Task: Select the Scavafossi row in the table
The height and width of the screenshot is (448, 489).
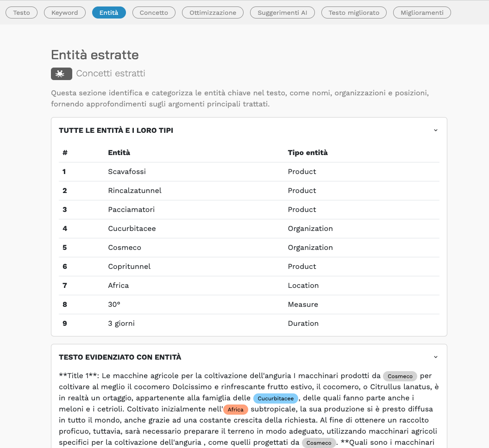Action: pos(127,171)
